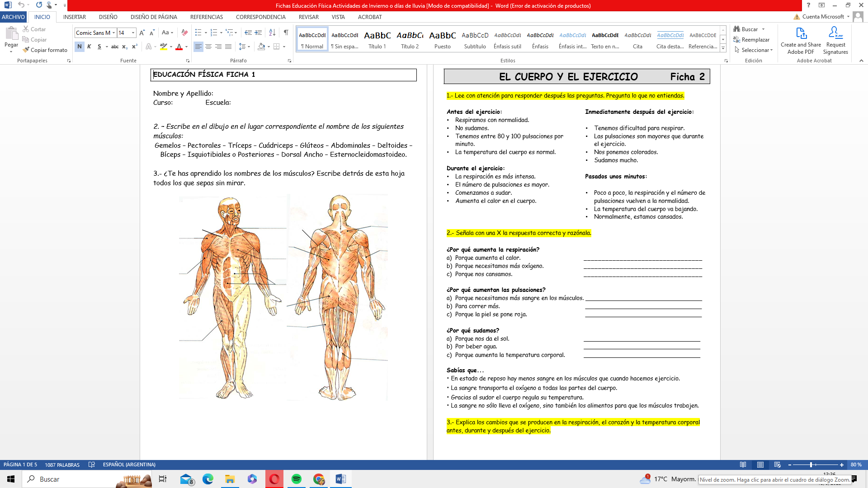The width and height of the screenshot is (868, 488).
Task: Open Windows Start menu
Action: pyautogui.click(x=11, y=479)
